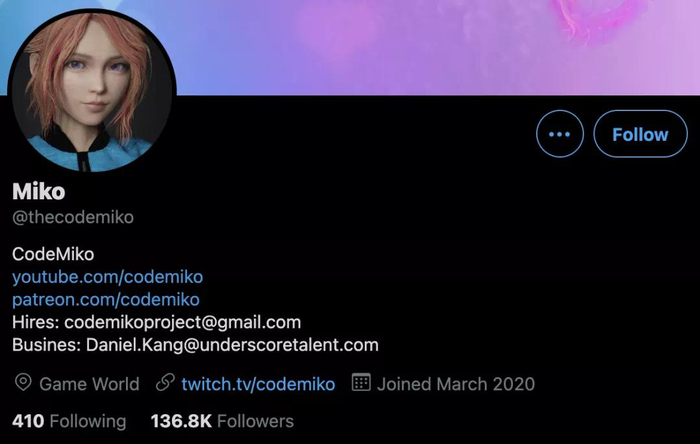The width and height of the screenshot is (700, 444).
Task: Click the location pin icon
Action: (x=23, y=383)
